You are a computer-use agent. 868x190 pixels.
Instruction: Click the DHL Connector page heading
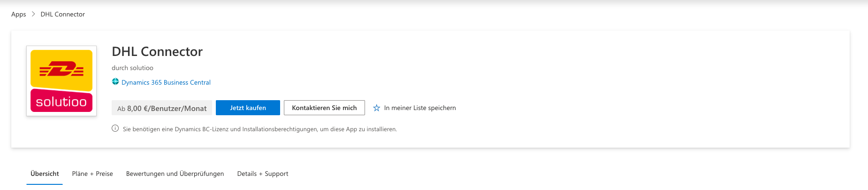[157, 51]
